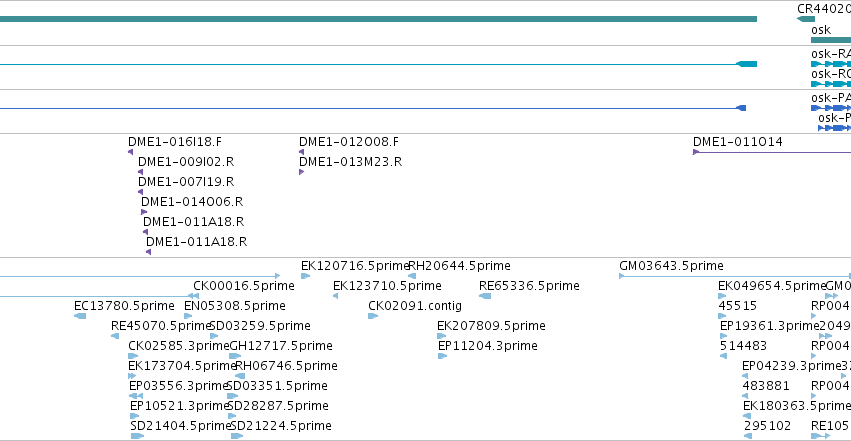The width and height of the screenshot is (851, 441).
Task: Click EST EP04239.3prime
Action: [791, 366]
